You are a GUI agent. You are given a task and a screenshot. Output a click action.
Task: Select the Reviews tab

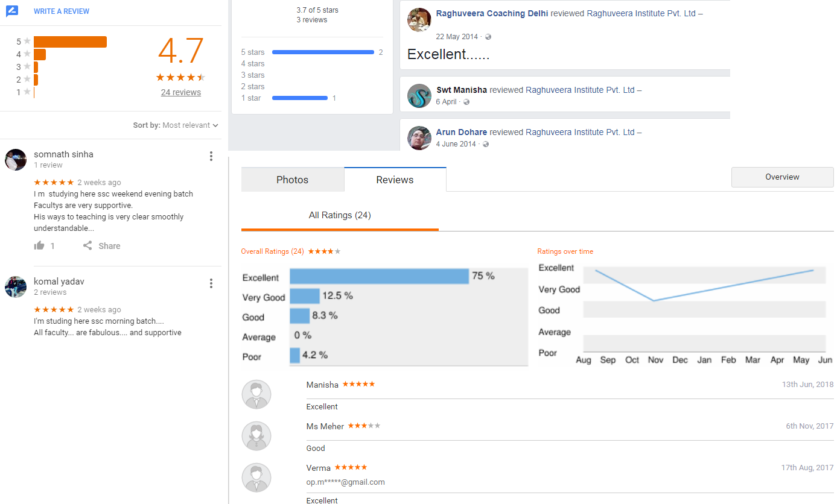click(395, 180)
